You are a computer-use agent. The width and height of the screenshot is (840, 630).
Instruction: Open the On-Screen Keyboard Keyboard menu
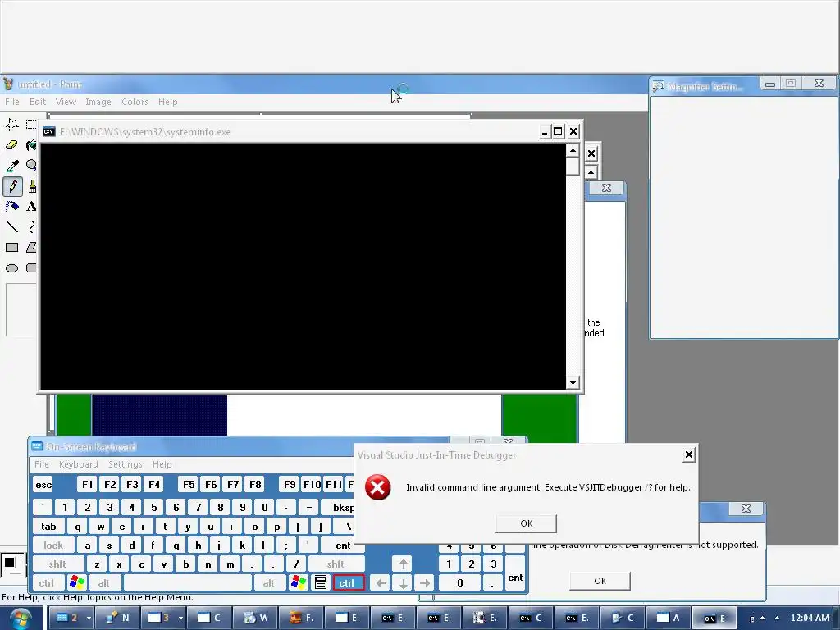[78, 464]
